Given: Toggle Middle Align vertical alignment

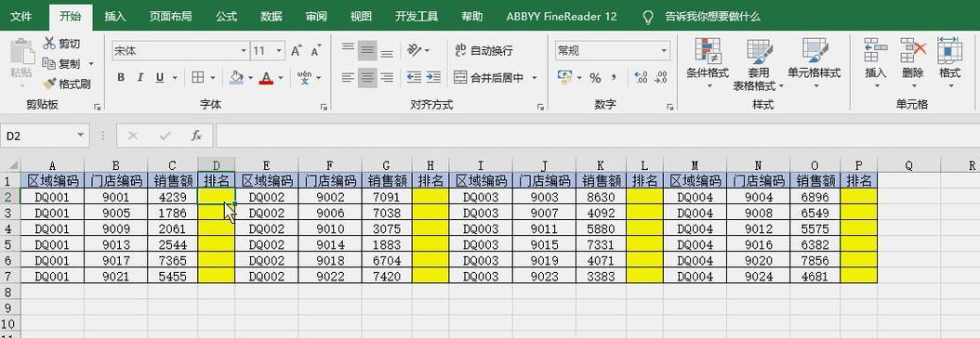Looking at the screenshot, I should (367, 50).
